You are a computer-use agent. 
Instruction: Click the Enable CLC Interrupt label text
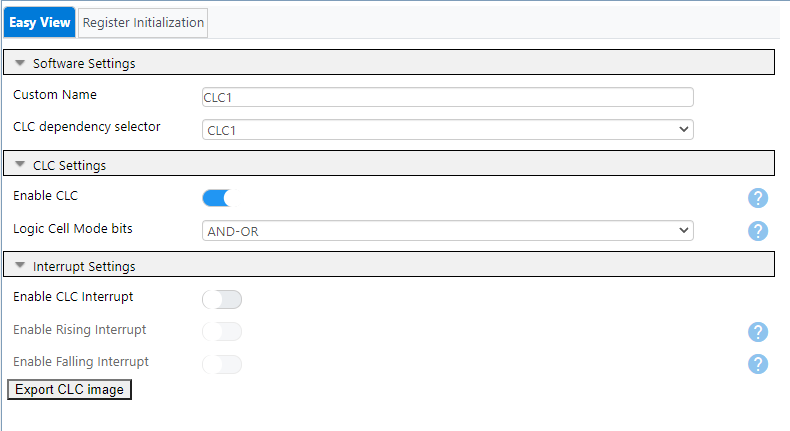click(73, 296)
